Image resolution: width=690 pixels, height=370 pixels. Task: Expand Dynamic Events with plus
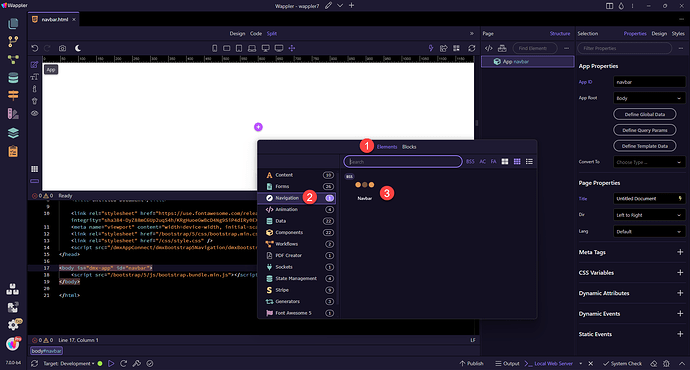click(680, 314)
